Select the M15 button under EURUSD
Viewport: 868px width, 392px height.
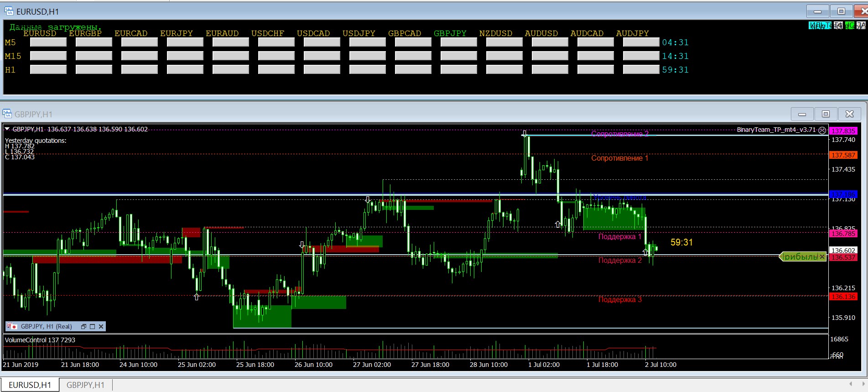[x=48, y=56]
